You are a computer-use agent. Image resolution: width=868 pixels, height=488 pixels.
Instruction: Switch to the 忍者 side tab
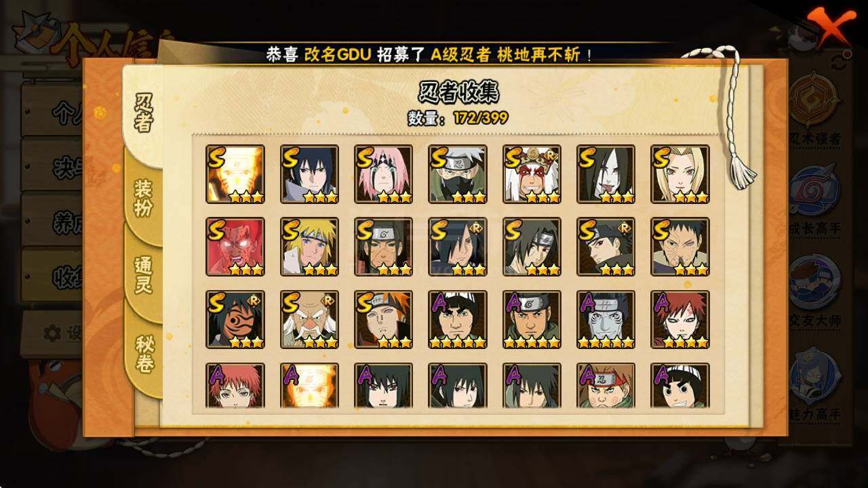pyautogui.click(x=143, y=113)
